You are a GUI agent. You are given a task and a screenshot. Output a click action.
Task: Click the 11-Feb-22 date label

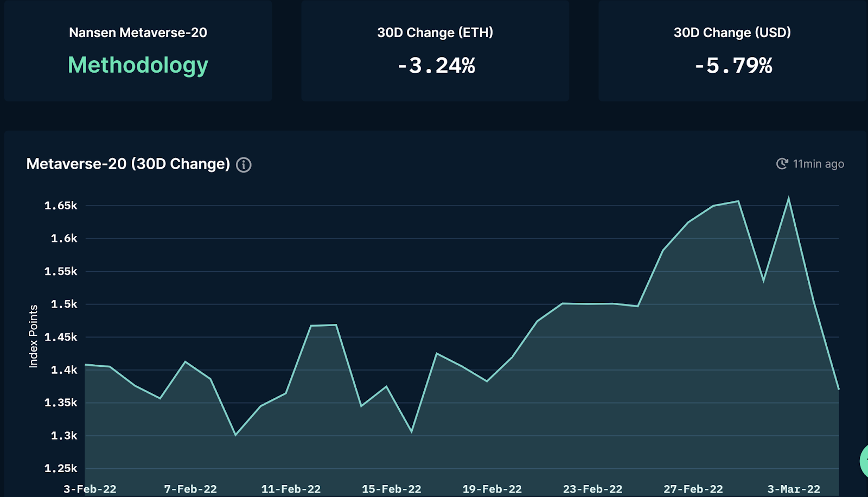(x=291, y=489)
